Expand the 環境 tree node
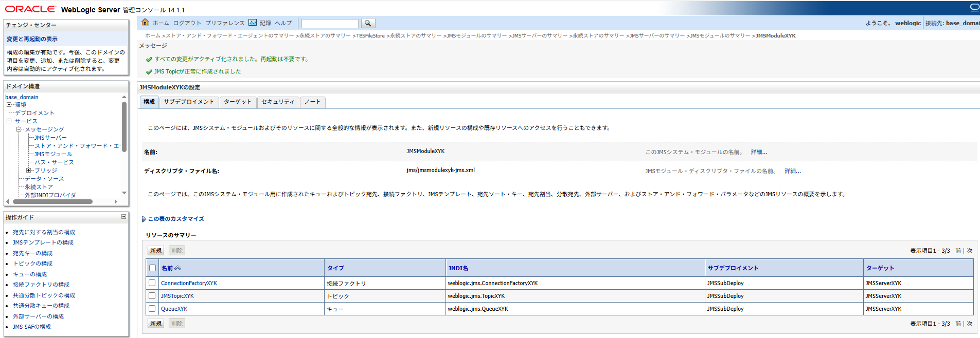The width and height of the screenshot is (980, 338). click(9, 105)
